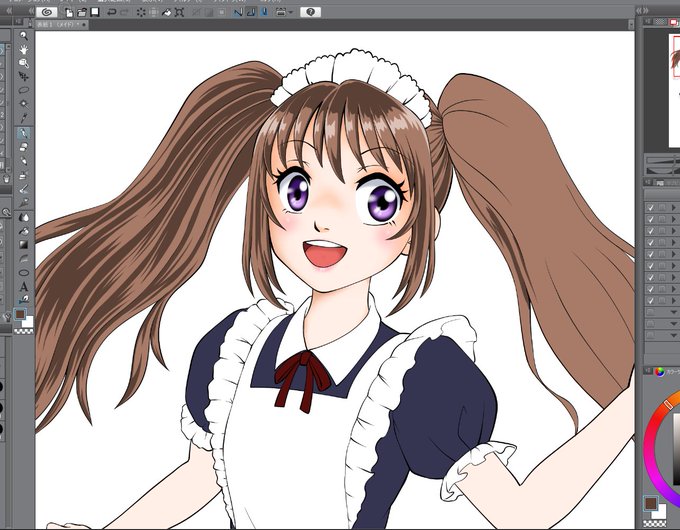Open the help question mark button
This screenshot has width=680, height=530.
click(310, 12)
